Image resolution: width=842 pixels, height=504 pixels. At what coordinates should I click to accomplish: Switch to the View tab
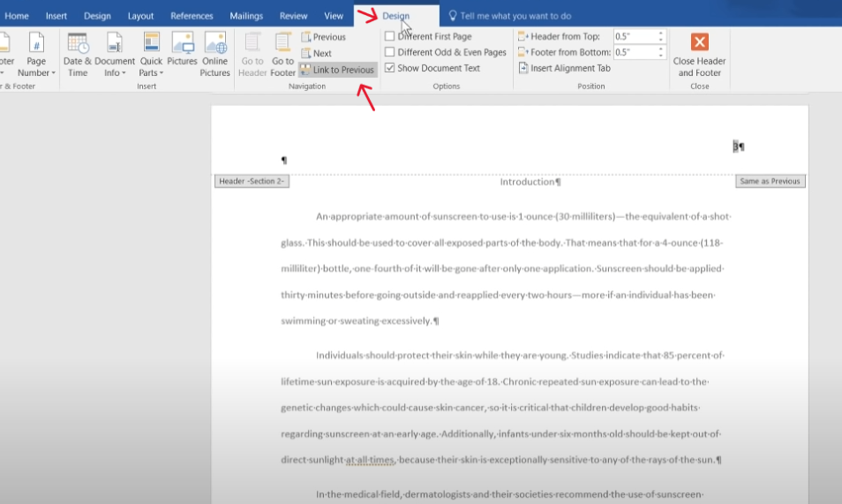click(x=334, y=16)
